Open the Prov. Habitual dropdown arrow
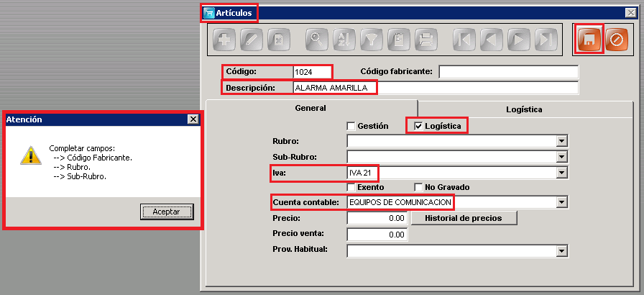Image resolution: width=644 pixels, height=295 pixels. [x=561, y=250]
